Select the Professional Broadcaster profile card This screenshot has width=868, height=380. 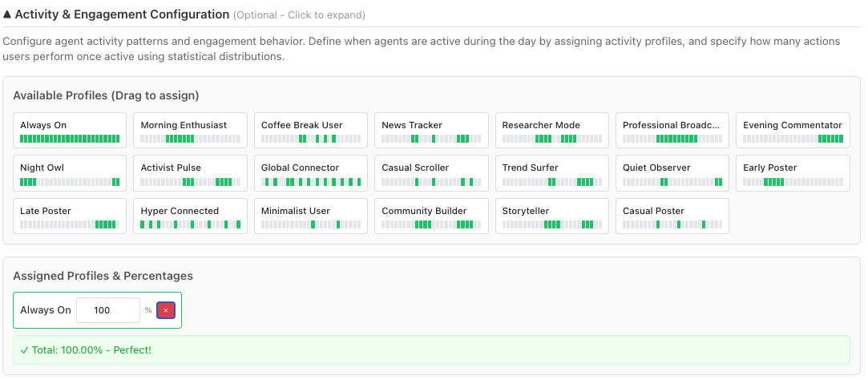pos(672,130)
